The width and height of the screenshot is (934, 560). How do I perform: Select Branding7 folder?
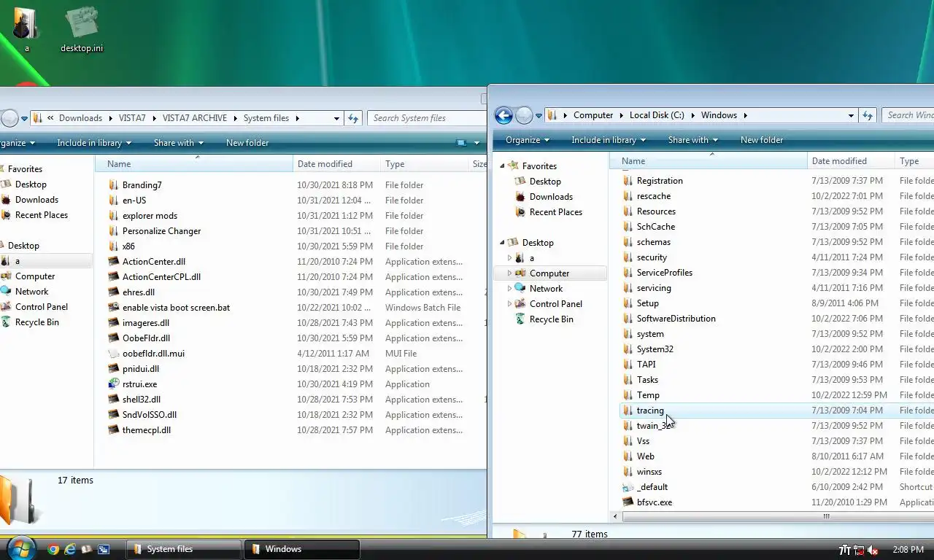tap(142, 185)
